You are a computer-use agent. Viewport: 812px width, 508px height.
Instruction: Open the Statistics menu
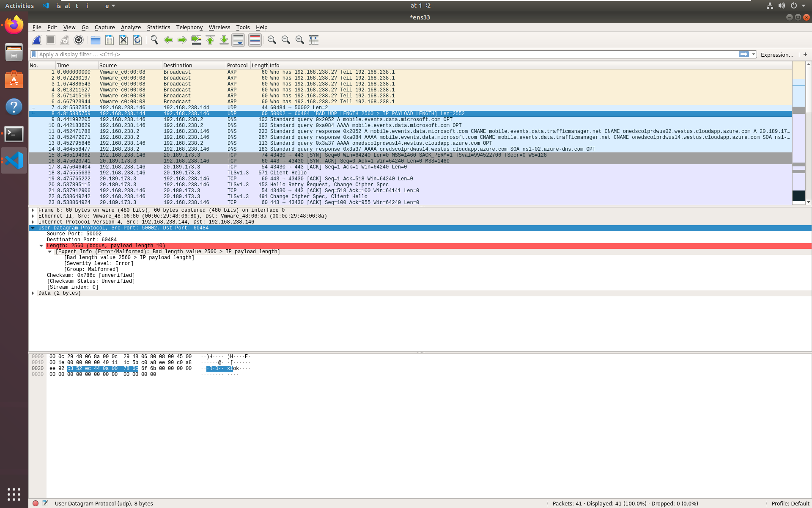point(158,27)
